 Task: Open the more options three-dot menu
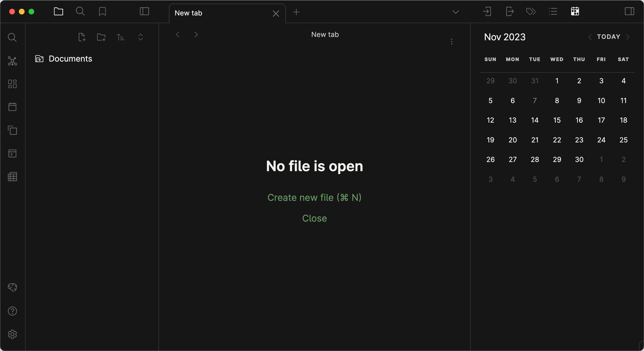coord(452,41)
